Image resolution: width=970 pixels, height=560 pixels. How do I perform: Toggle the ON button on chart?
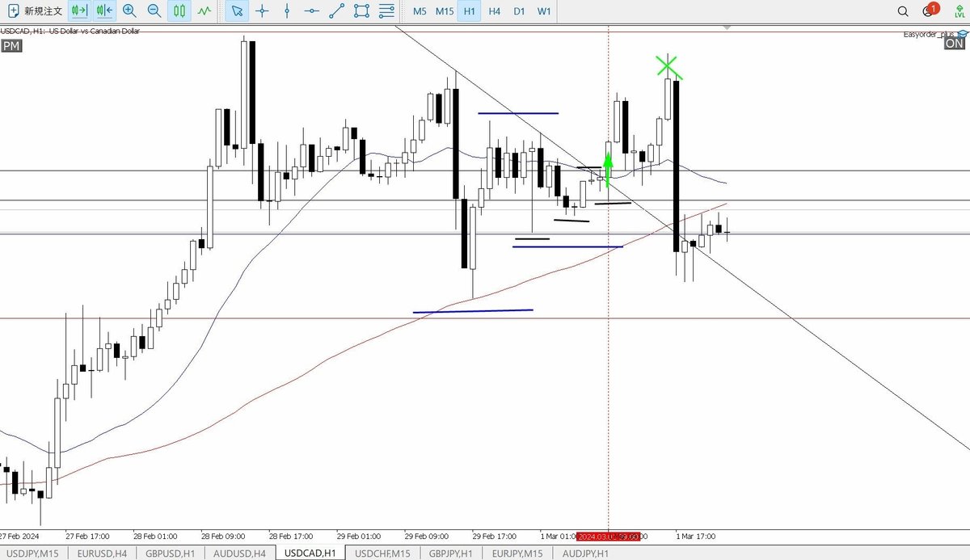click(x=955, y=44)
